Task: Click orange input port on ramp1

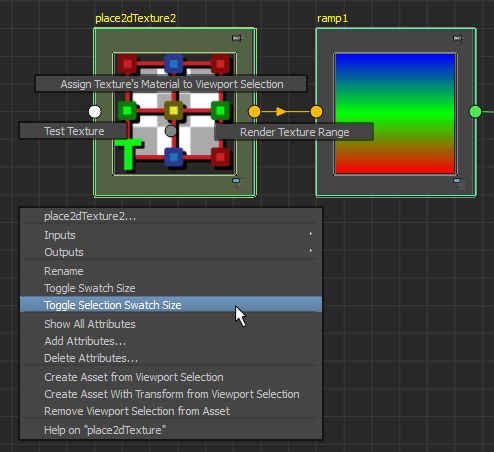Action: pyautogui.click(x=316, y=112)
